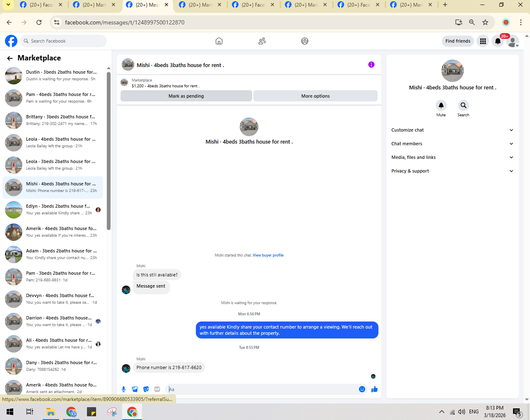Screen dimensions: 530x420
Task: Open Brittany 3beds 2baths conversation
Action: (x=53, y=120)
